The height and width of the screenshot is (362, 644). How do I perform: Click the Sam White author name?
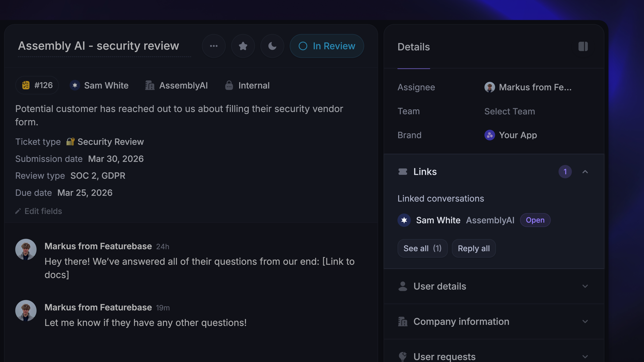tap(106, 85)
